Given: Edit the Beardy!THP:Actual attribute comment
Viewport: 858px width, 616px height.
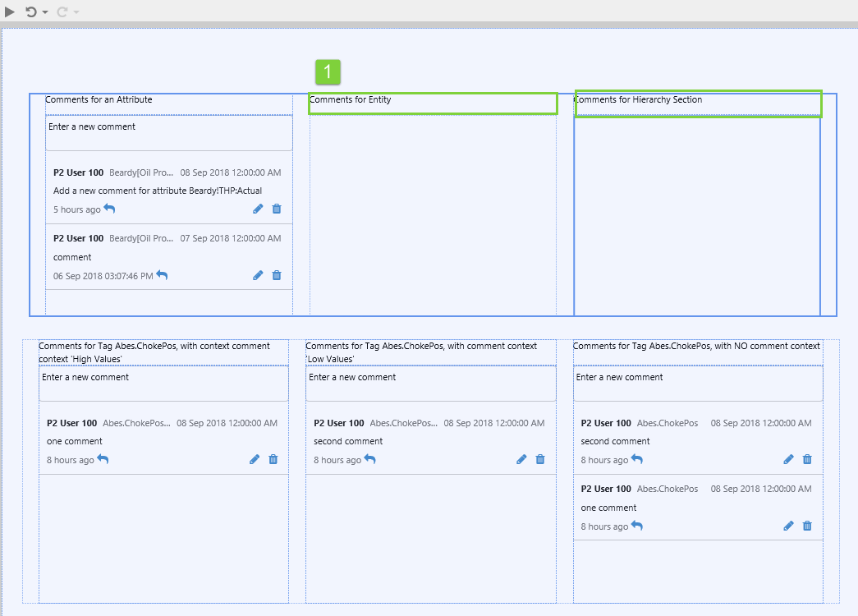Looking at the screenshot, I should pyautogui.click(x=258, y=209).
